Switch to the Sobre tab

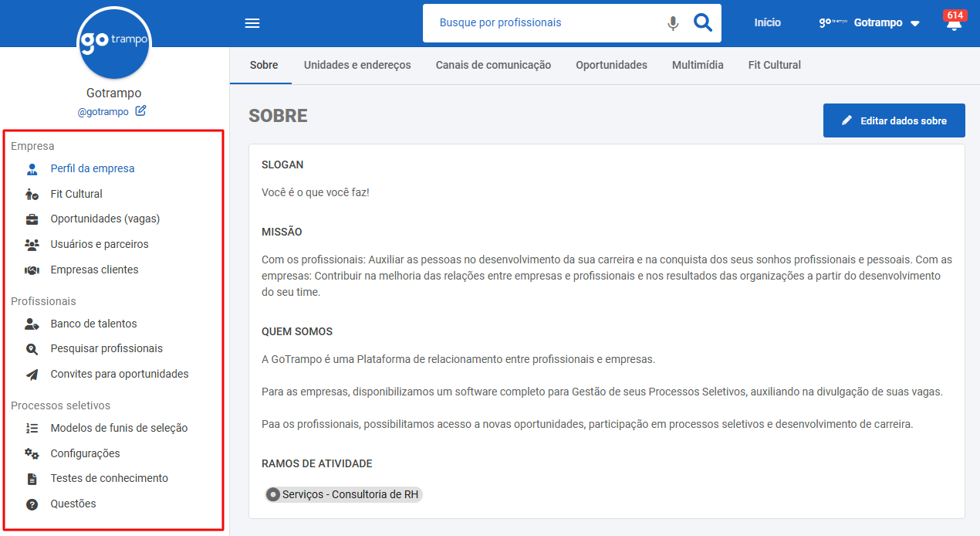[264, 65]
